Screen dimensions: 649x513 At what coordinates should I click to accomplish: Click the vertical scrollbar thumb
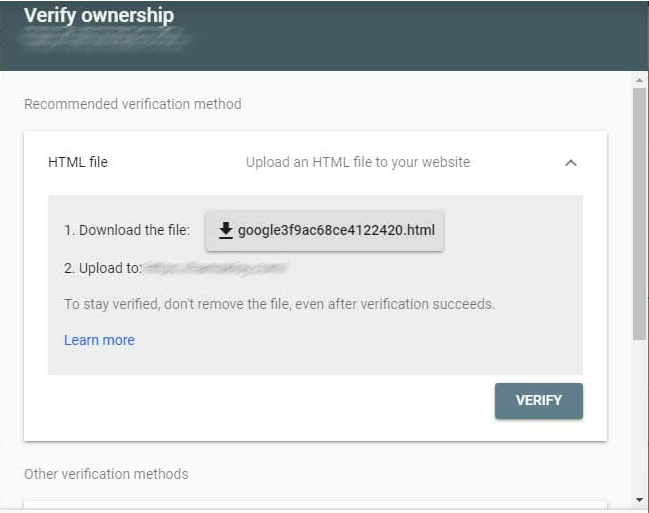[639, 214]
